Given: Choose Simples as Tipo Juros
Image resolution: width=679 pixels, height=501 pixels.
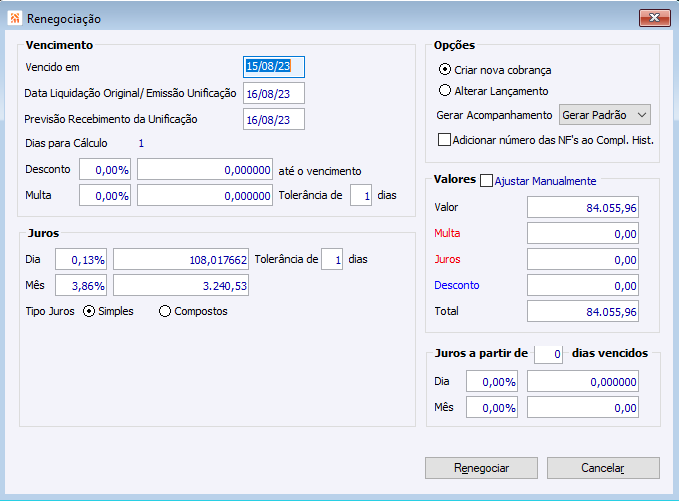Looking at the screenshot, I should pos(89,311).
